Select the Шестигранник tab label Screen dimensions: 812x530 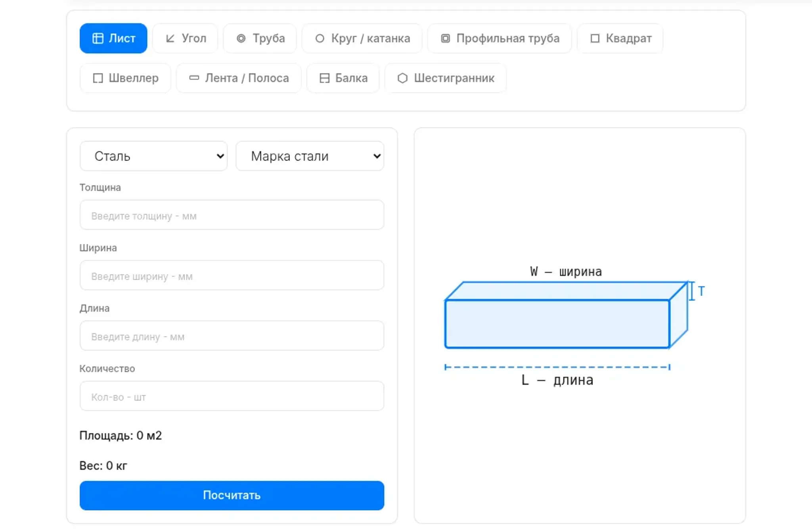tap(454, 78)
